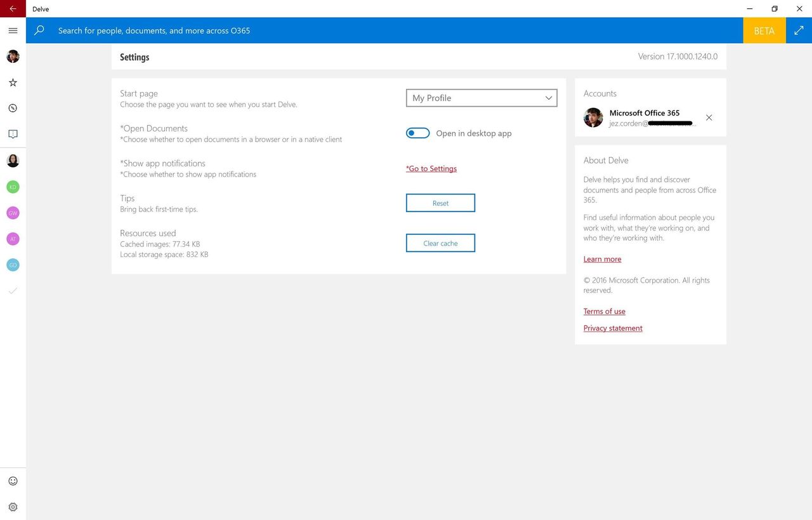Image resolution: width=812 pixels, height=520 pixels.
Task: Open the Settings gear icon
Action: point(13,507)
